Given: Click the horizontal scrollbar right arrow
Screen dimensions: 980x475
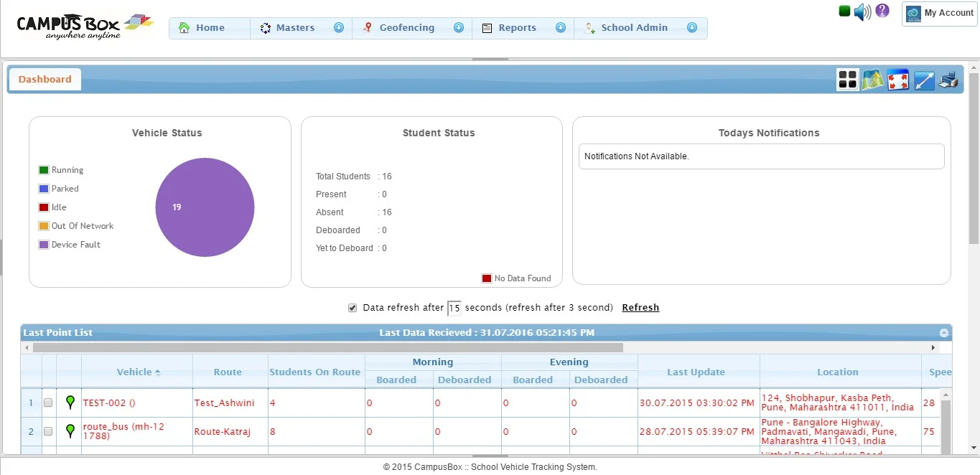Looking at the screenshot, I should tap(933, 347).
